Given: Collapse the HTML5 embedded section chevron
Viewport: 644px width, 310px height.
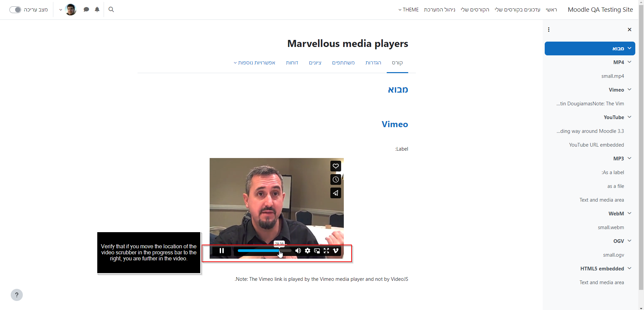Looking at the screenshot, I should click(630, 268).
